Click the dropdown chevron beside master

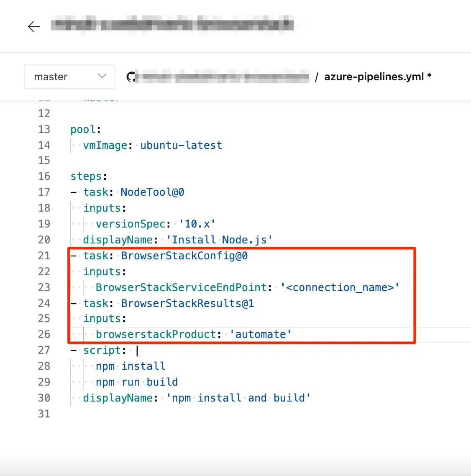point(102,76)
